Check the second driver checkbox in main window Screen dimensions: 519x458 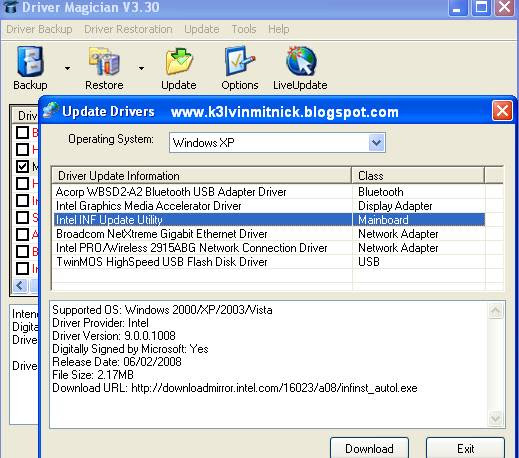22,149
